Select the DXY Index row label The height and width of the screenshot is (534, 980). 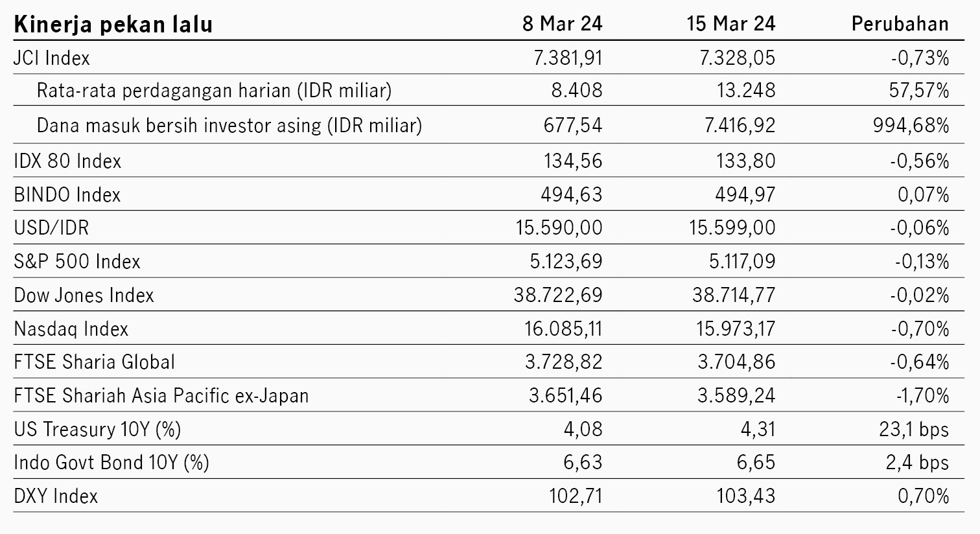coord(56,496)
